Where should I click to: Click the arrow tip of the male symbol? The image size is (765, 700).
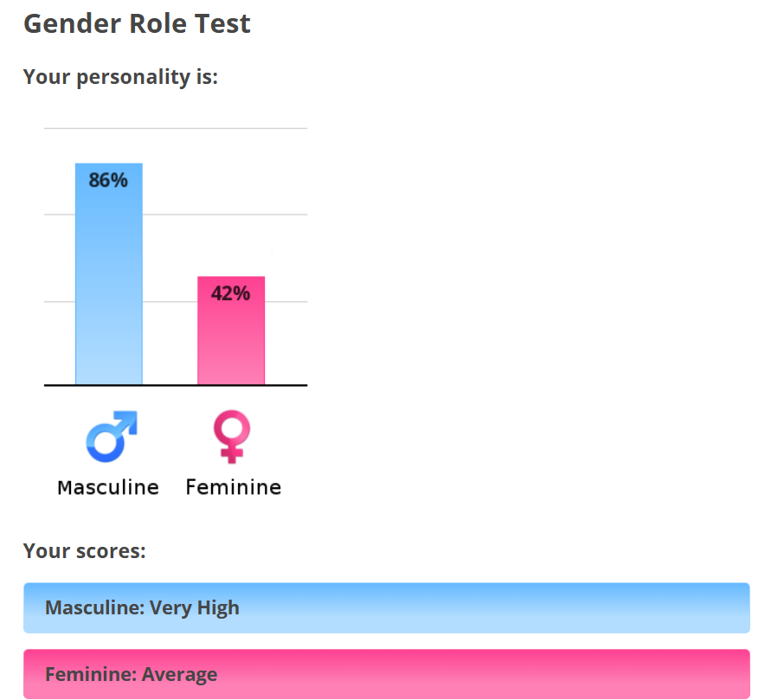129,419
